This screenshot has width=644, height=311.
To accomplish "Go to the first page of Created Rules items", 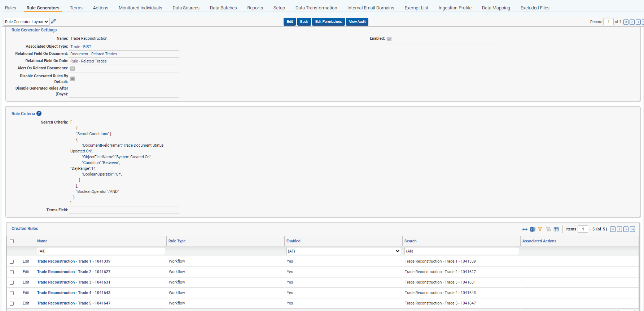I will point(613,229).
